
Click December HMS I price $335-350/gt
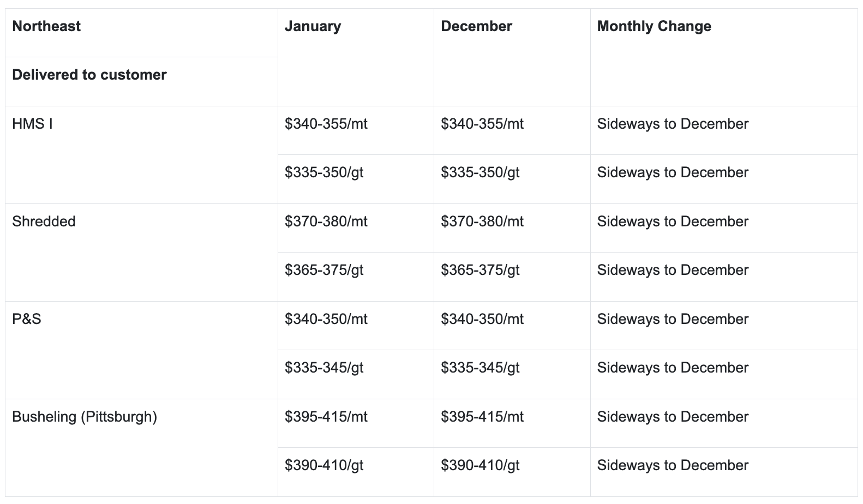click(480, 172)
